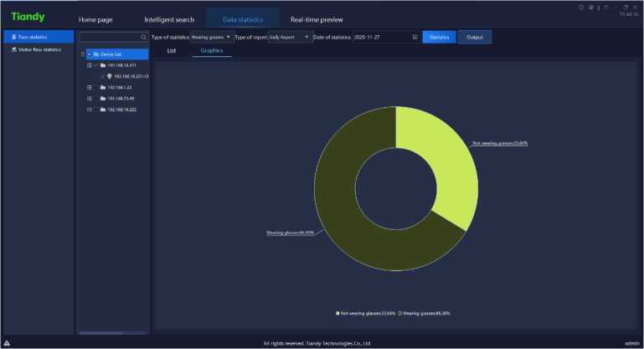Click the Visitor flow statistics icon
The width and height of the screenshot is (644, 349).
coord(13,49)
